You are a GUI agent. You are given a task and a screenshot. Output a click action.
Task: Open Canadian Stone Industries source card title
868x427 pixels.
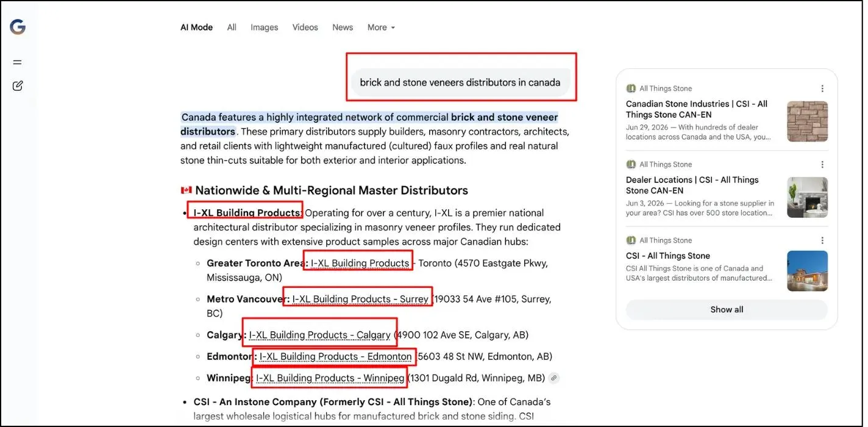(x=697, y=109)
